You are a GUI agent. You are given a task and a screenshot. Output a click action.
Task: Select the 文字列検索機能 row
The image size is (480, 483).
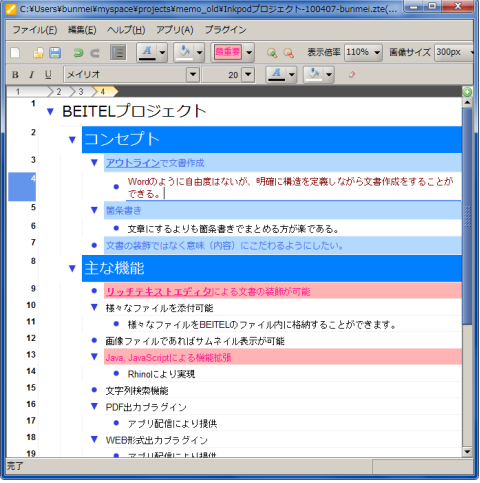tap(283, 390)
